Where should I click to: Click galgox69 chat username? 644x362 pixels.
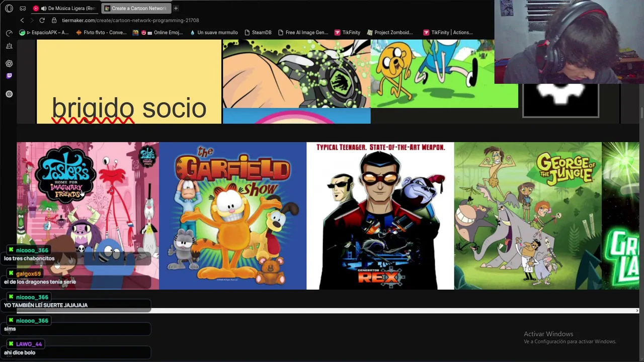click(x=28, y=274)
